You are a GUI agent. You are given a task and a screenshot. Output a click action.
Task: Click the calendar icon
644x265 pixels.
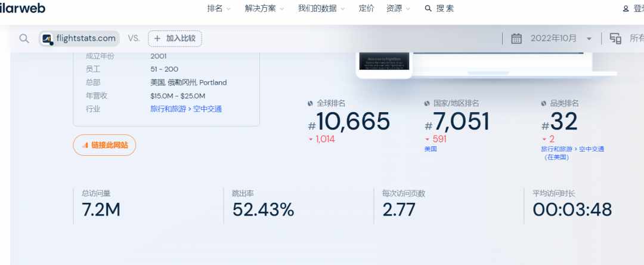coord(516,39)
